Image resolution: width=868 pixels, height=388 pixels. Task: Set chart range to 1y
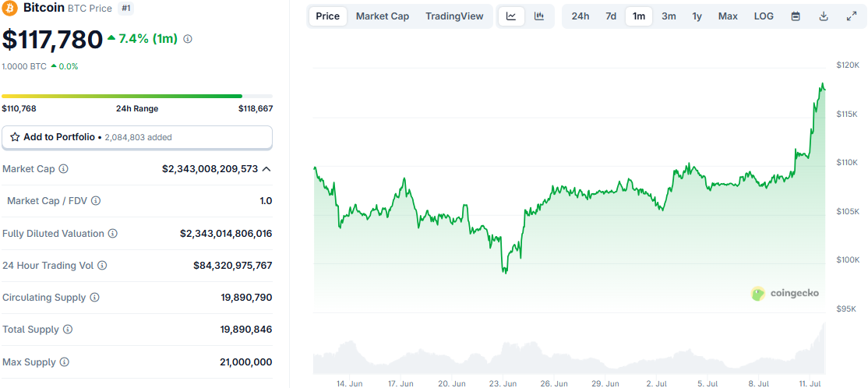tap(697, 16)
